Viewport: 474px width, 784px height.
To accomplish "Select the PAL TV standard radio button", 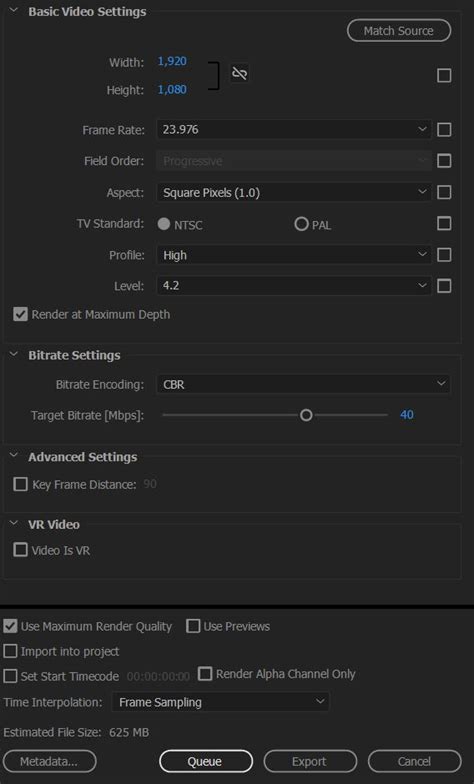I will point(301,224).
